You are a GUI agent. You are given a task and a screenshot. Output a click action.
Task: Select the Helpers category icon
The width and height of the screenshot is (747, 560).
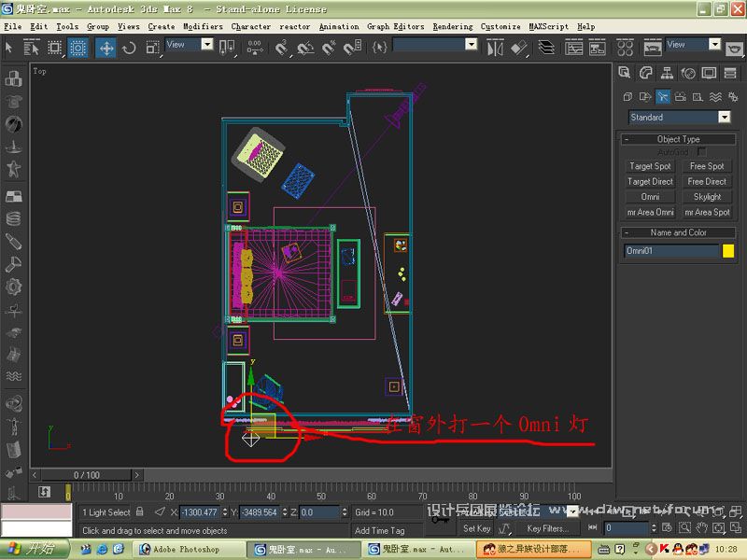[x=698, y=97]
